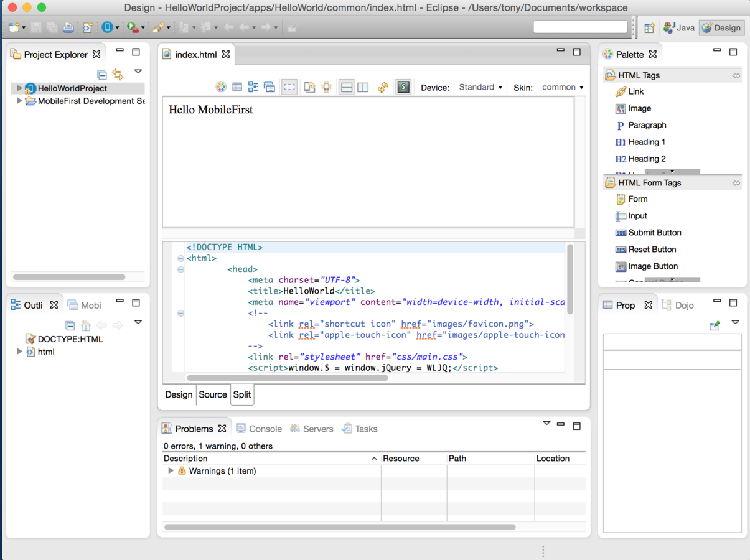This screenshot has width=750, height=560.
Task: Toggle the horizontal split layout button
Action: 347,87
